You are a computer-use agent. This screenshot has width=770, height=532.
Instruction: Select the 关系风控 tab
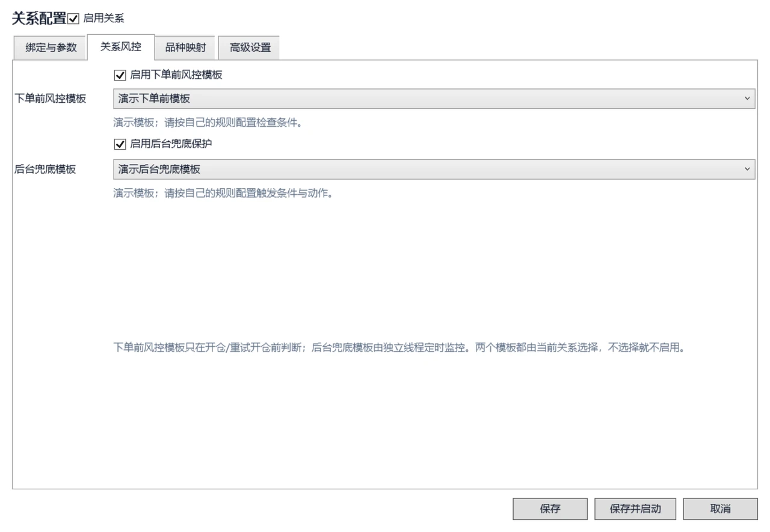121,47
